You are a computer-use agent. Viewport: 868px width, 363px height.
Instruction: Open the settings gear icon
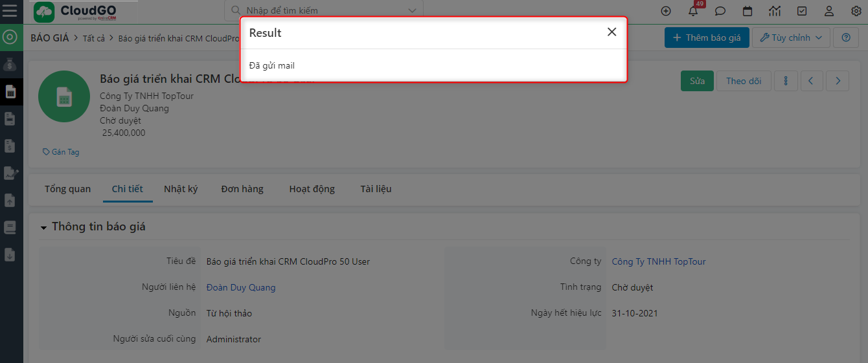coord(856,11)
